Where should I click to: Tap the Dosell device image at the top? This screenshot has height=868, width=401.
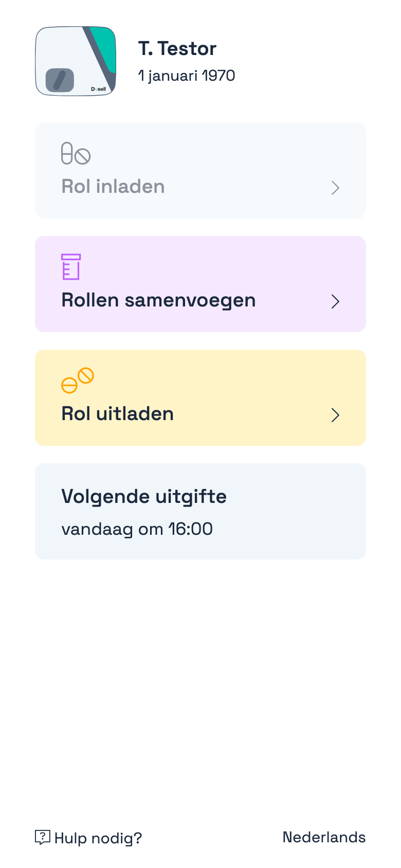coord(75,61)
